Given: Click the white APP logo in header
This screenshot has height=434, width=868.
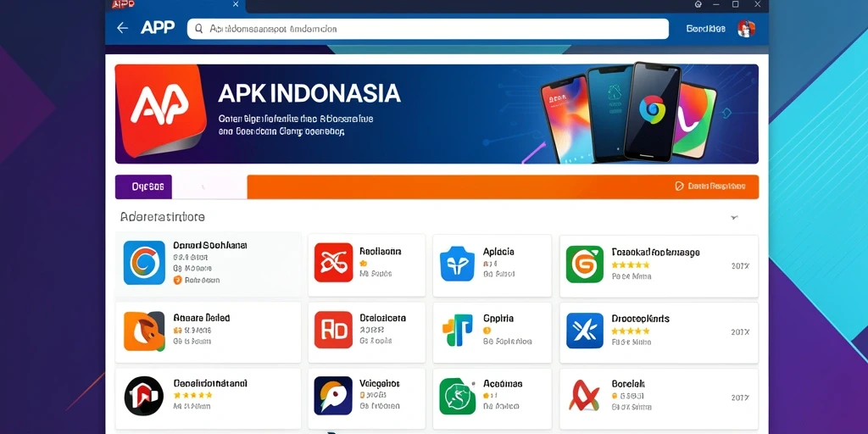Looking at the screenshot, I should pyautogui.click(x=158, y=28).
